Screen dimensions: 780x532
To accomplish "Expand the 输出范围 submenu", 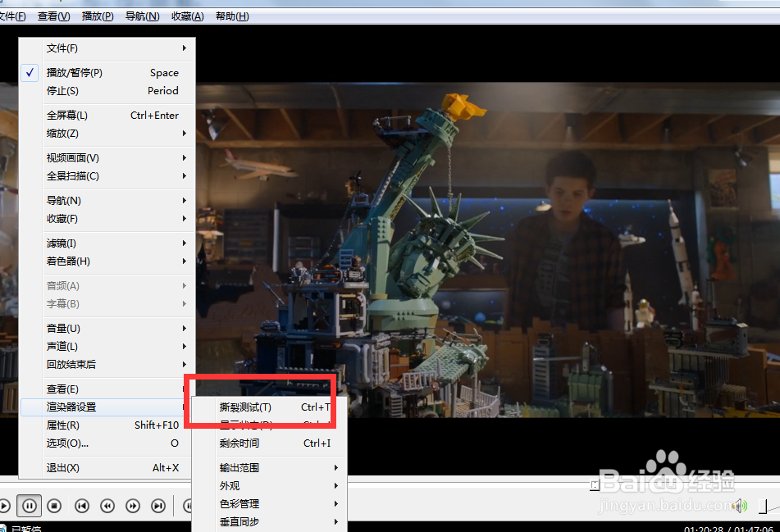I will tap(269, 467).
